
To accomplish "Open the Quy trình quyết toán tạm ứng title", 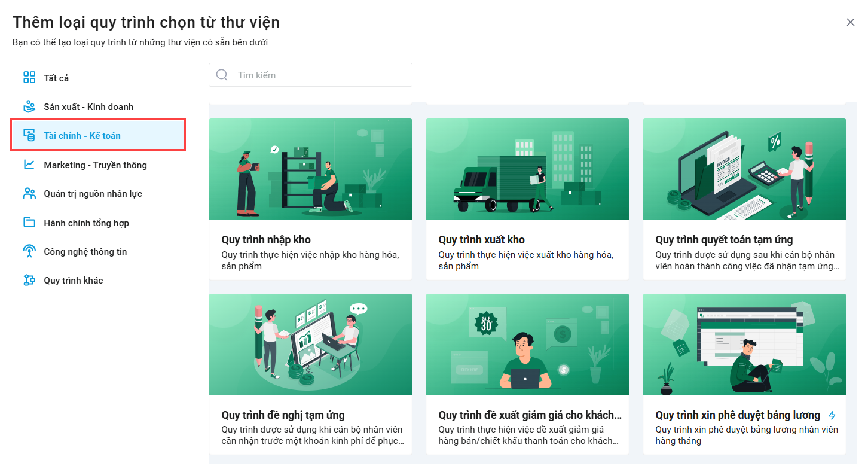I will pyautogui.click(x=724, y=240).
